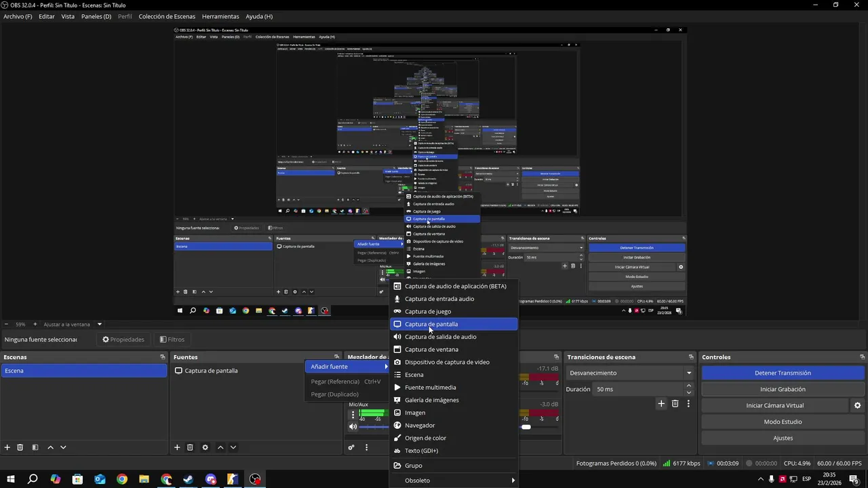Select Dispositivo de captura de video
This screenshot has width=868, height=488.
tap(454, 362)
